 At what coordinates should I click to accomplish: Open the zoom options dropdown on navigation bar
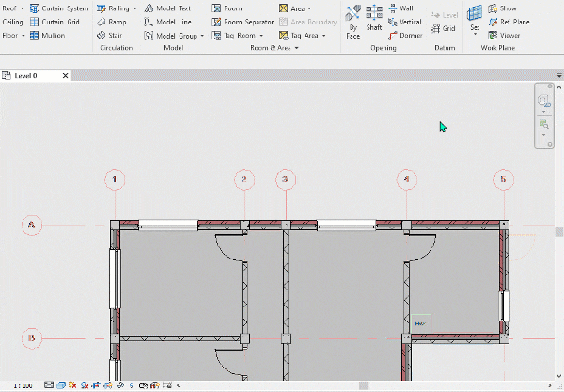click(543, 135)
